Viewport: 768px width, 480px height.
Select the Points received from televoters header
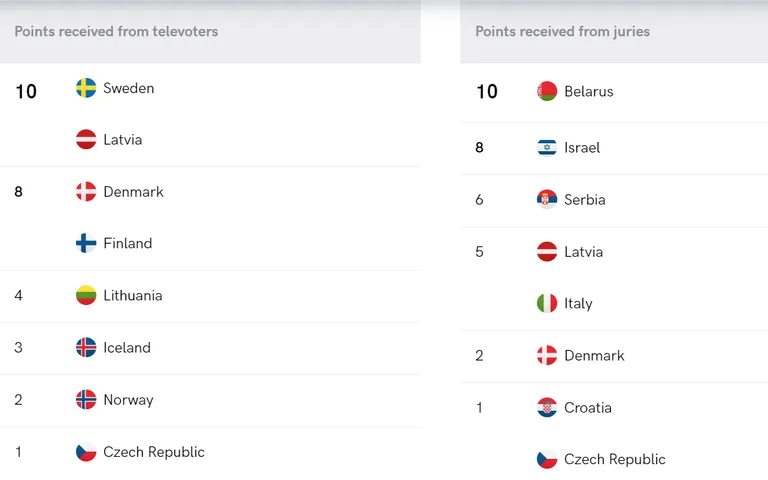116,31
